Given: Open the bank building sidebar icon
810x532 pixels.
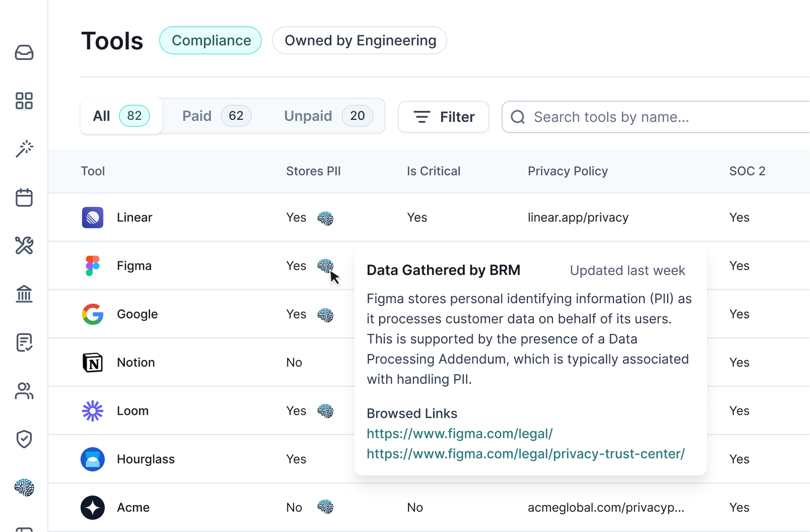Looking at the screenshot, I should (x=24, y=294).
